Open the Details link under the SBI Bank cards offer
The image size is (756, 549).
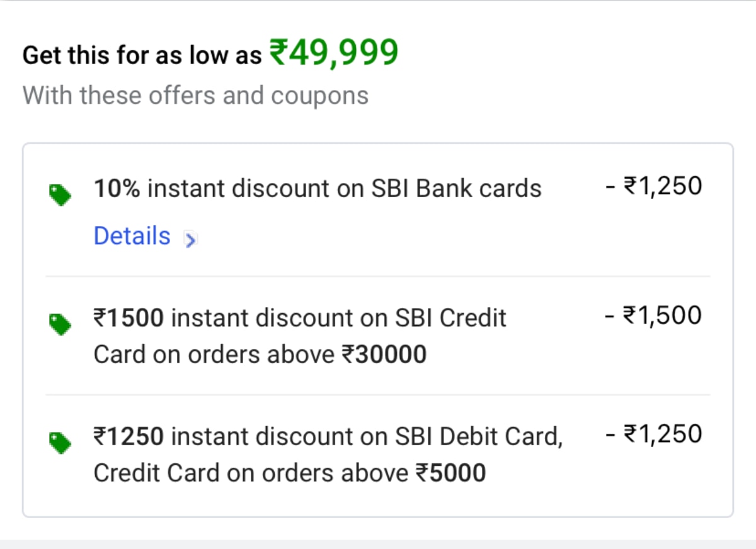tap(132, 237)
